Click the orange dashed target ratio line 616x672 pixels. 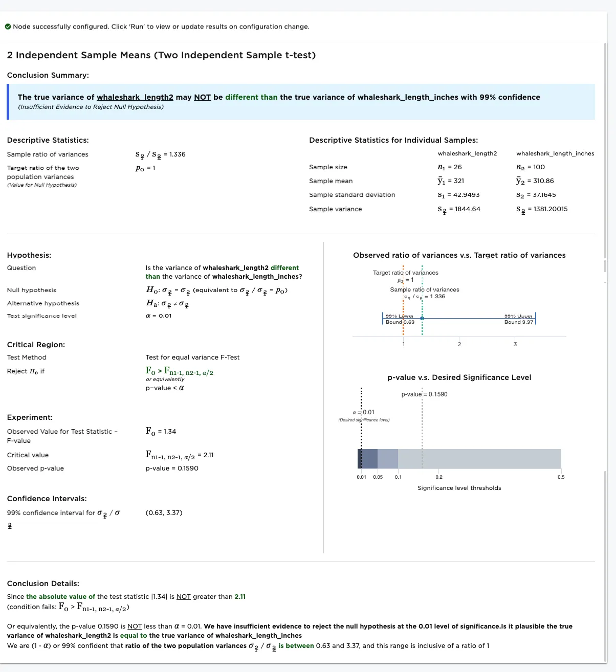(x=404, y=307)
